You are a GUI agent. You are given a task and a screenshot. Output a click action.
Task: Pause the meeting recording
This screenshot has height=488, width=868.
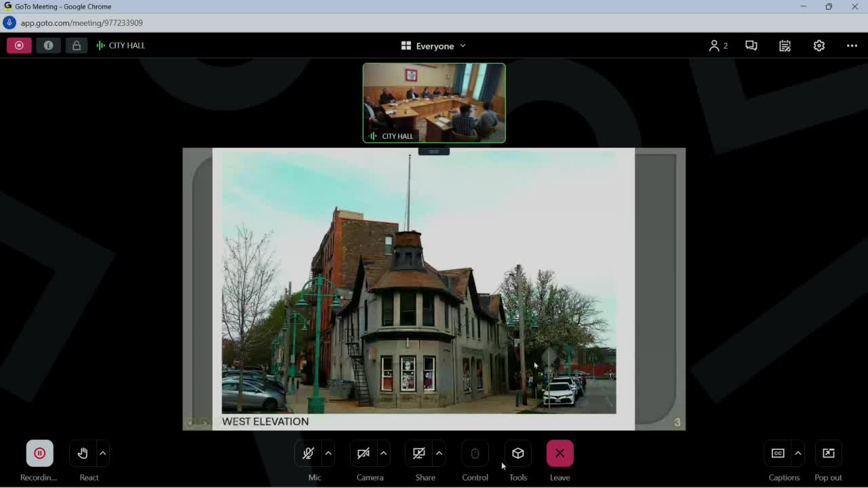tap(39, 453)
